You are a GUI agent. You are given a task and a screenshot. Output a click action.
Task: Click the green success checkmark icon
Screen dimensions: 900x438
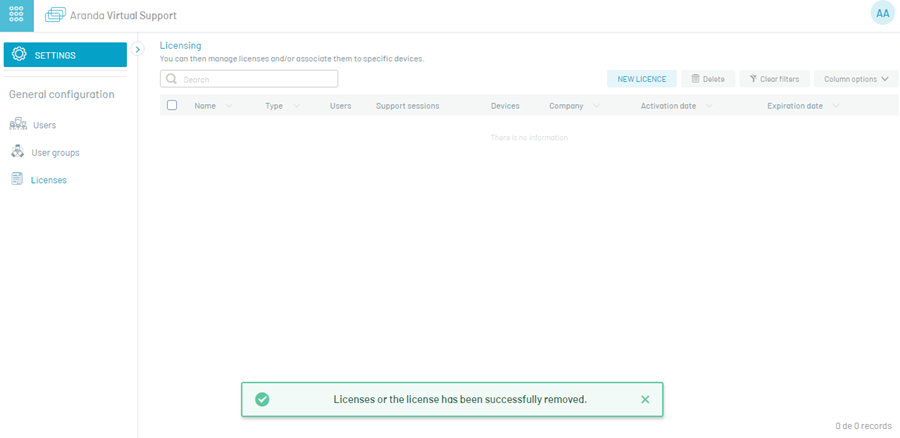tap(262, 400)
